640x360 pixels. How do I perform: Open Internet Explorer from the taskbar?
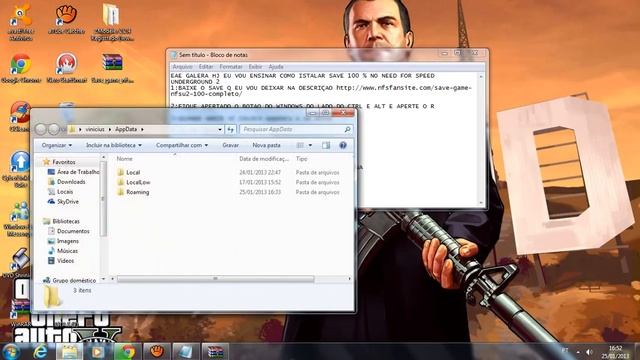[40, 351]
